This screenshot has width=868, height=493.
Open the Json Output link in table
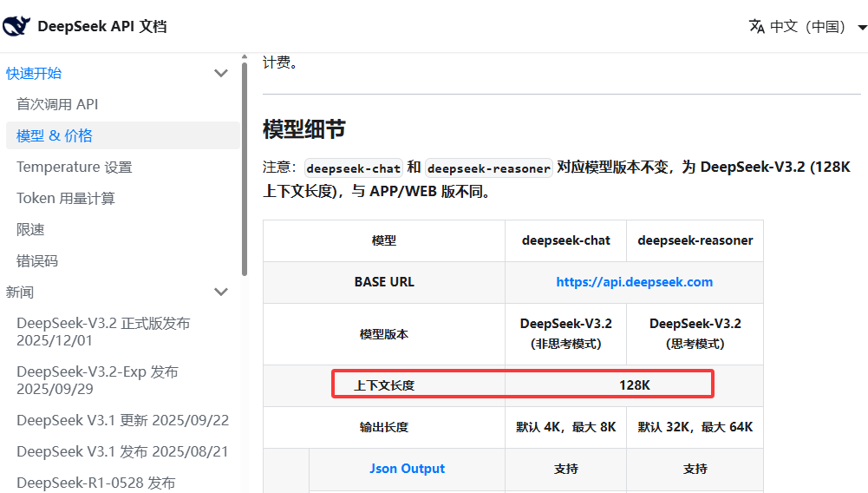tap(407, 469)
